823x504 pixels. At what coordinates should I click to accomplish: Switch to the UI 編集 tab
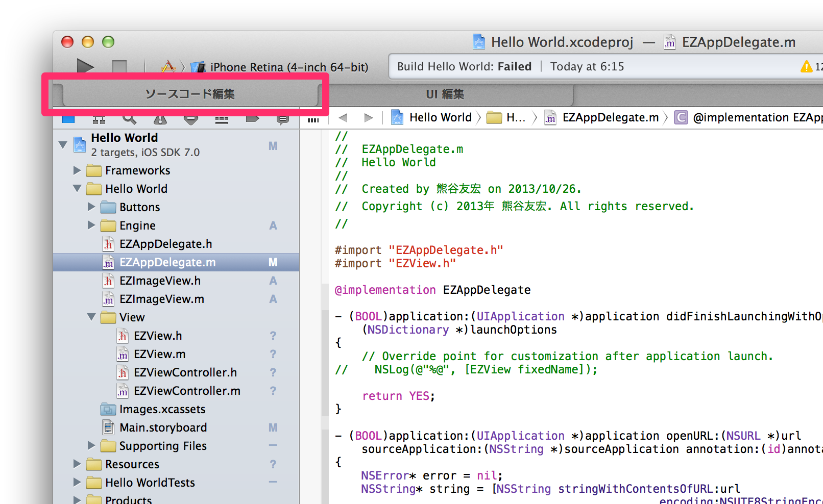[445, 94]
